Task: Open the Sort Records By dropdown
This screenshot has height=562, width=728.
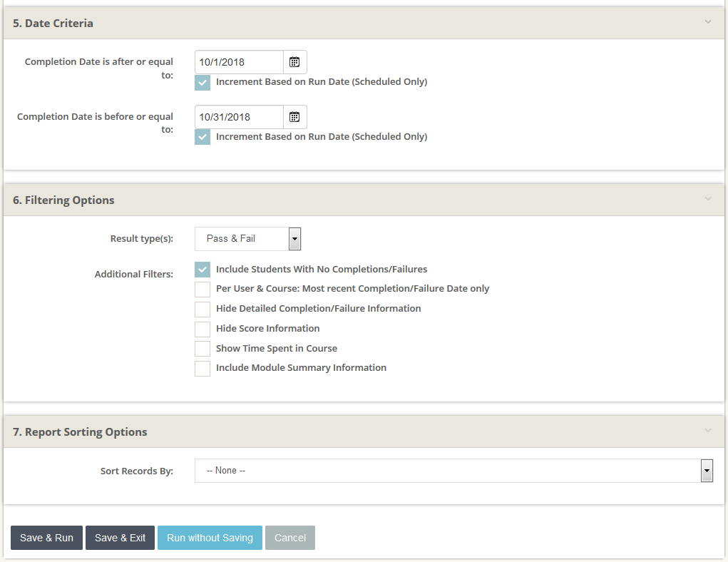Action: 707,471
